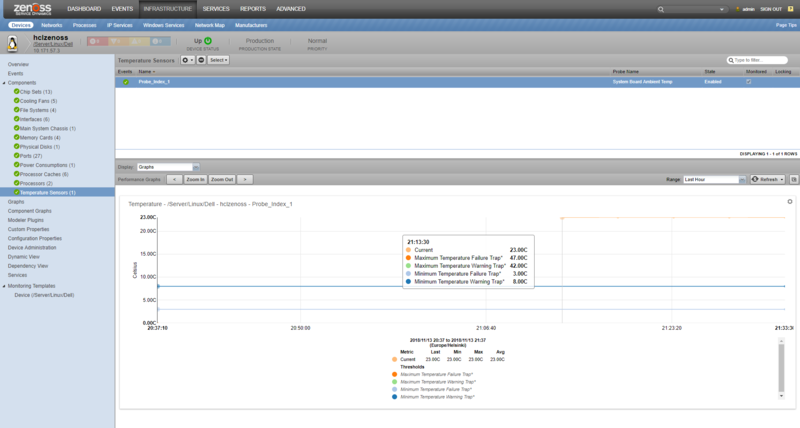800x428 pixels.
Task: Collapse the Components tree section
Action: [x=4, y=83]
